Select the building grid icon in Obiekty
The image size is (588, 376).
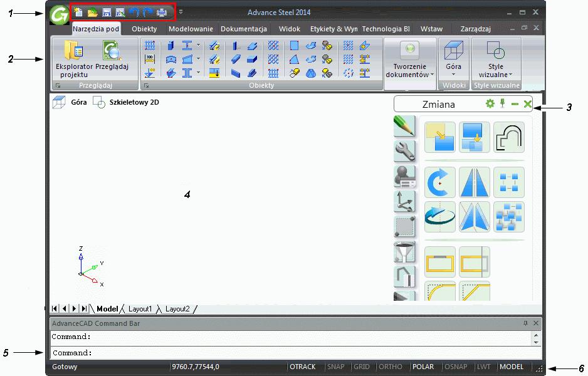(150, 46)
